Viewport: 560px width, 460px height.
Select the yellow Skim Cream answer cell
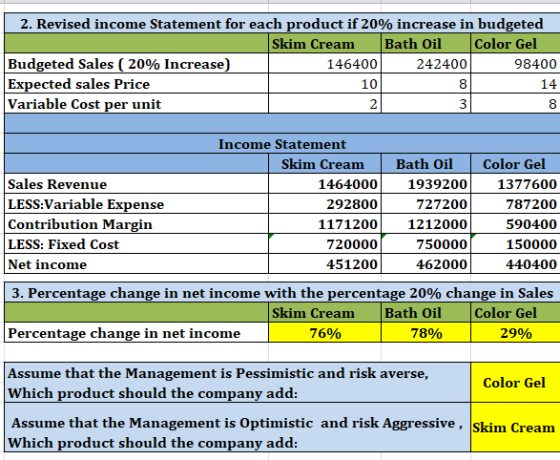coord(515,428)
